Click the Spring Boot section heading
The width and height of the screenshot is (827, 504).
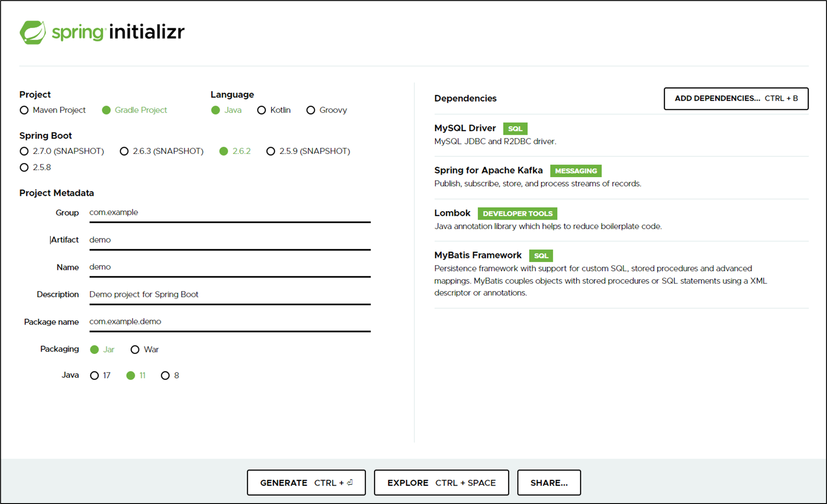click(x=46, y=135)
